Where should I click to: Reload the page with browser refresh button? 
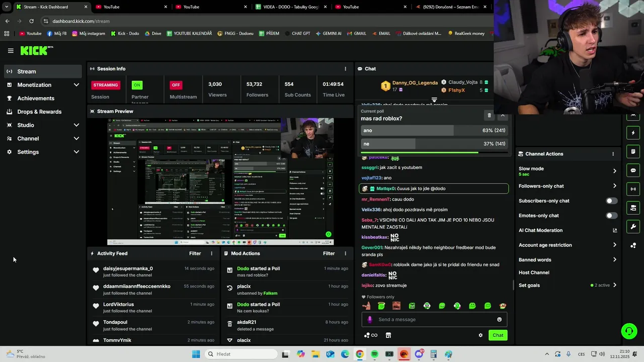[x=31, y=21]
